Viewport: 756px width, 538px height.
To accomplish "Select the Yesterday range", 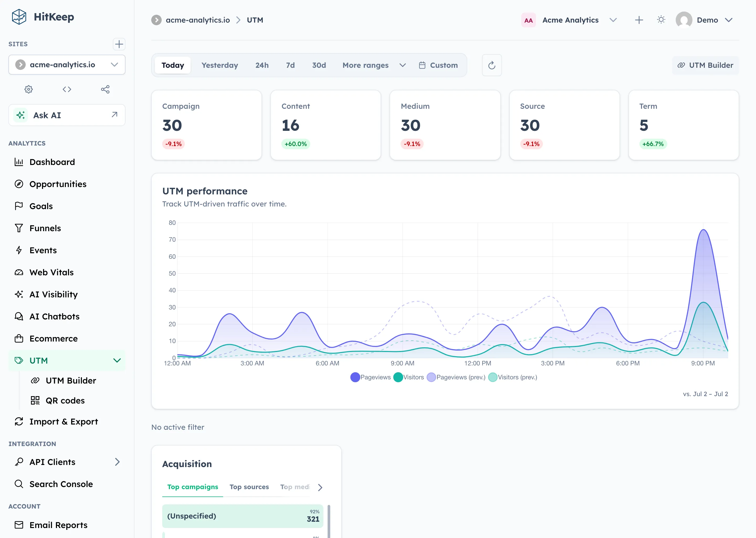I will 220,65.
